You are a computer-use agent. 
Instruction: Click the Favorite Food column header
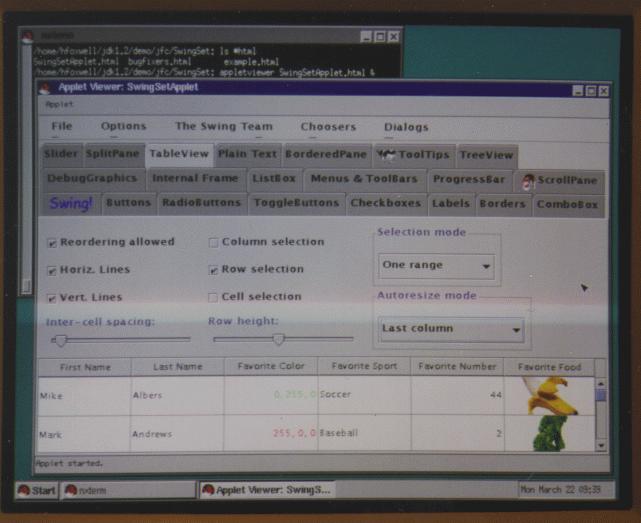(x=549, y=367)
